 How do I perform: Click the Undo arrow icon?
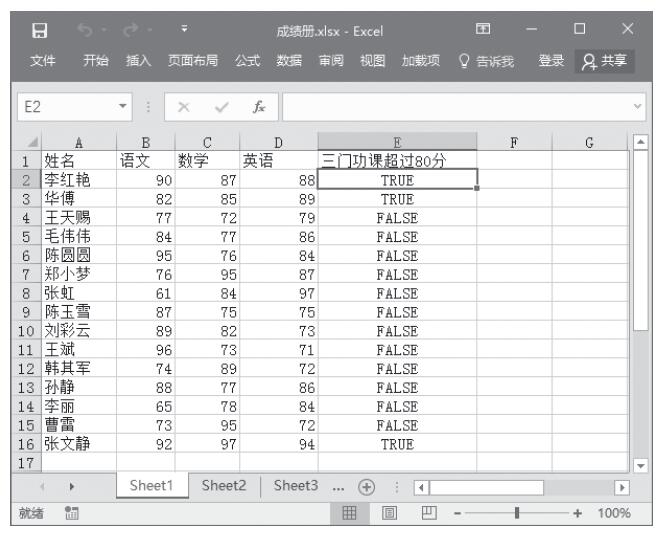pyautogui.click(x=87, y=27)
